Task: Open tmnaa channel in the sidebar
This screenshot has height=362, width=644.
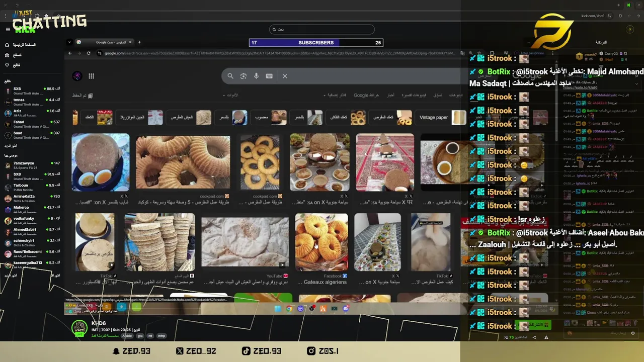Action: [x=32, y=102]
